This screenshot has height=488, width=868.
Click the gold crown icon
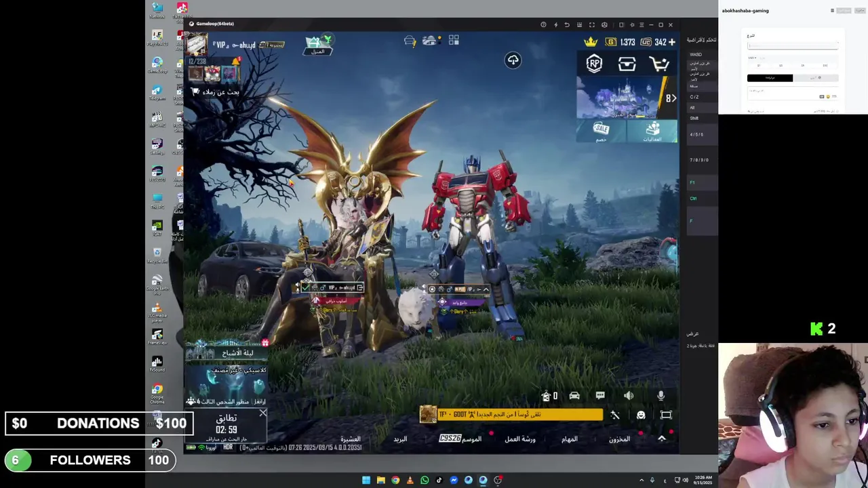(x=591, y=42)
